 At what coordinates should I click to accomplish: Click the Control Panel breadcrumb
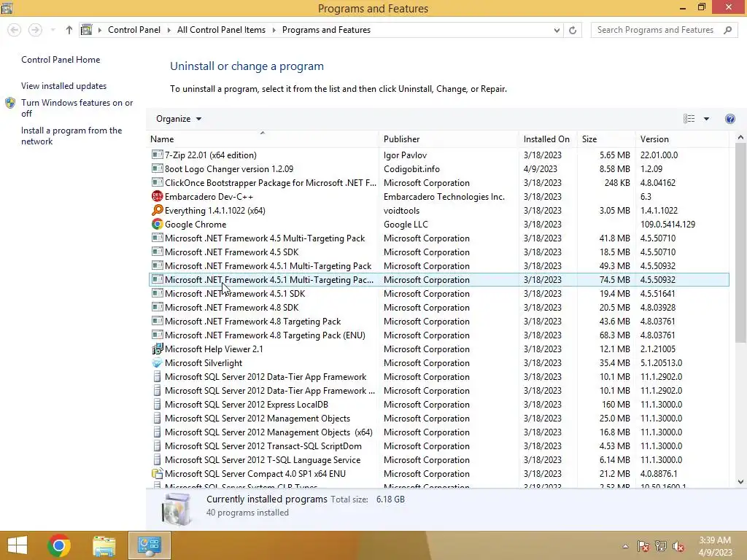134,30
